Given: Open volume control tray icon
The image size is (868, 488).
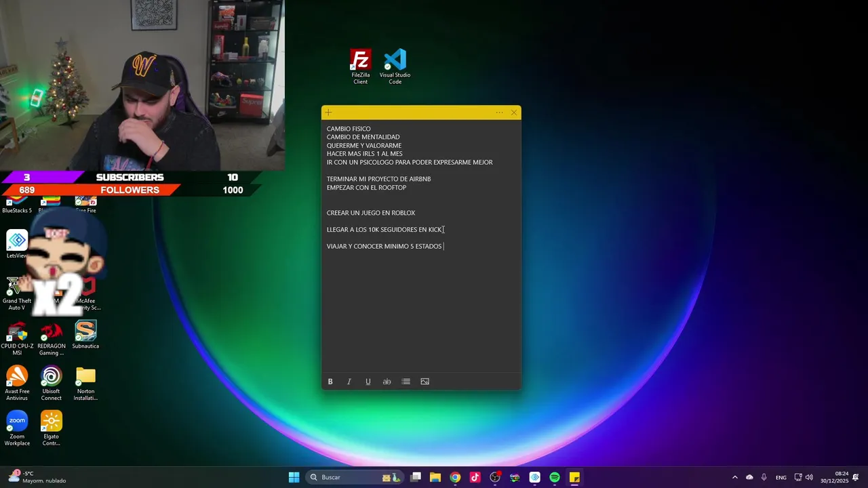Looking at the screenshot, I should click(x=809, y=477).
